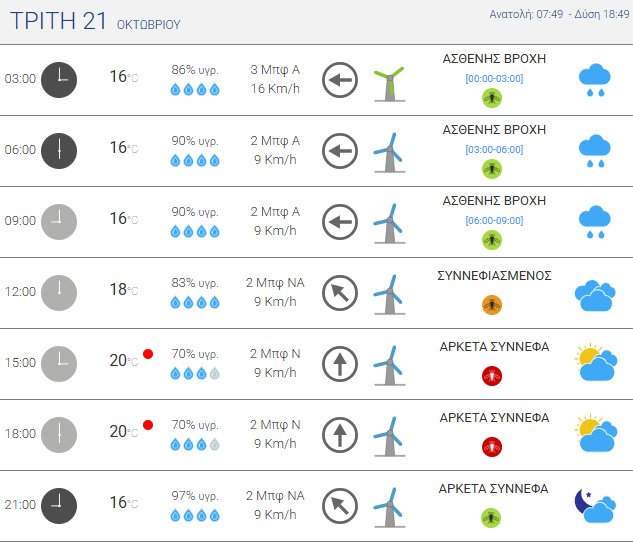Click the green wind turbine at 03:00
The image size is (633, 542).
[x=389, y=80]
